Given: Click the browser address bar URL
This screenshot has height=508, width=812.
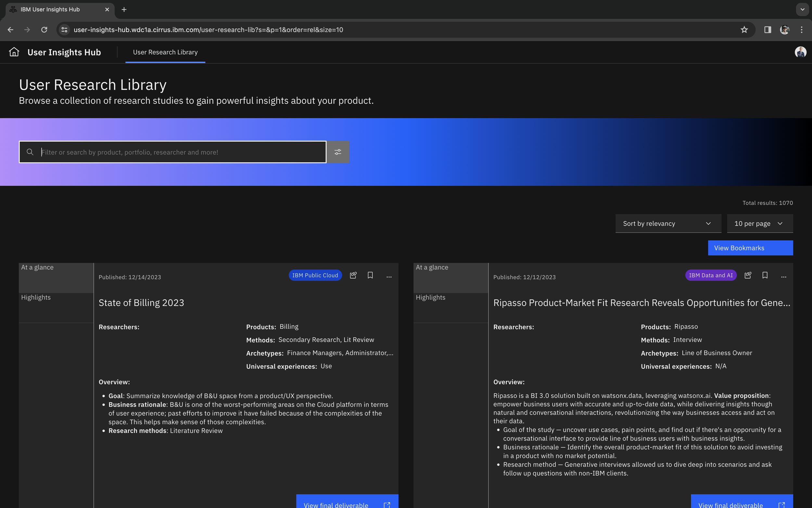Looking at the screenshot, I should [x=209, y=30].
